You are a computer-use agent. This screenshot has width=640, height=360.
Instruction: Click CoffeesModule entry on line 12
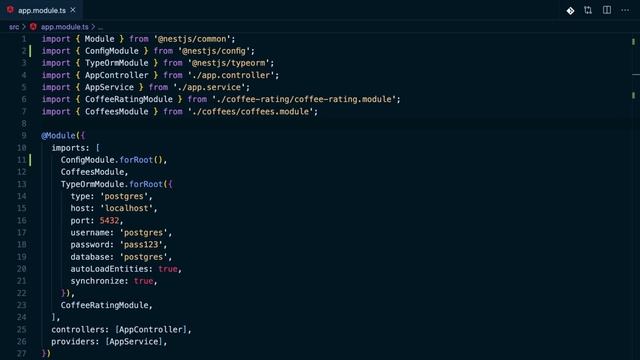[x=92, y=172]
